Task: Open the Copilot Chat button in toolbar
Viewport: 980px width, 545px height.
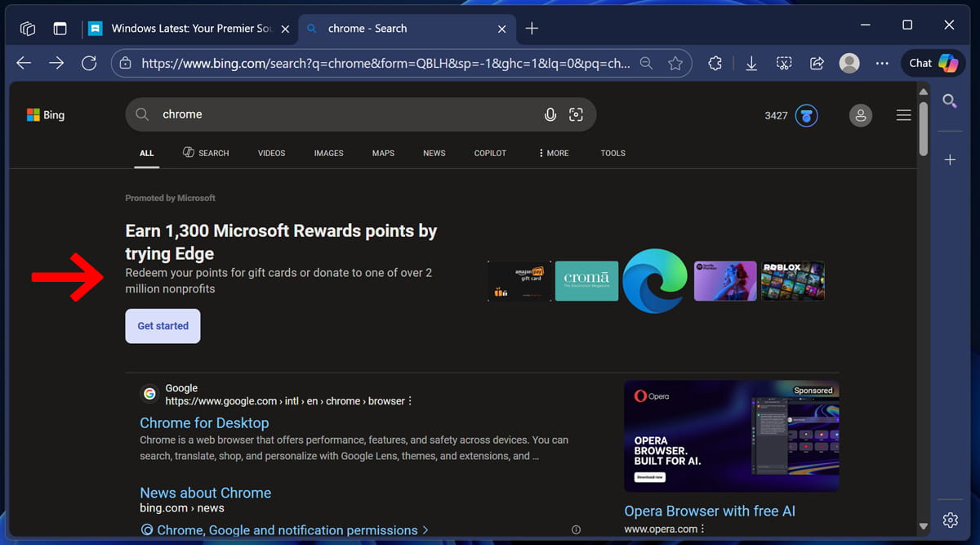Action: coord(933,63)
